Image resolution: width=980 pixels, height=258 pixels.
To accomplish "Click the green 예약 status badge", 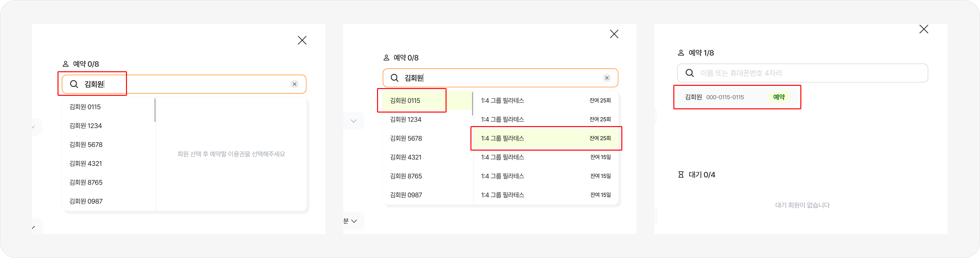I will (x=779, y=97).
